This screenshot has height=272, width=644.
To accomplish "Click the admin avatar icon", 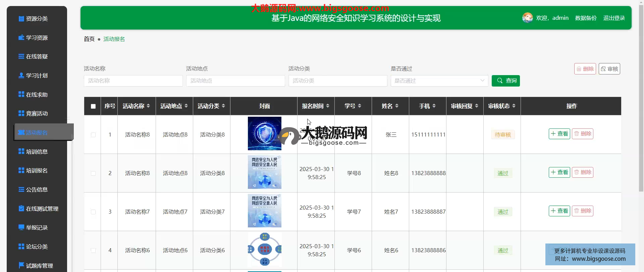I will coord(527,18).
